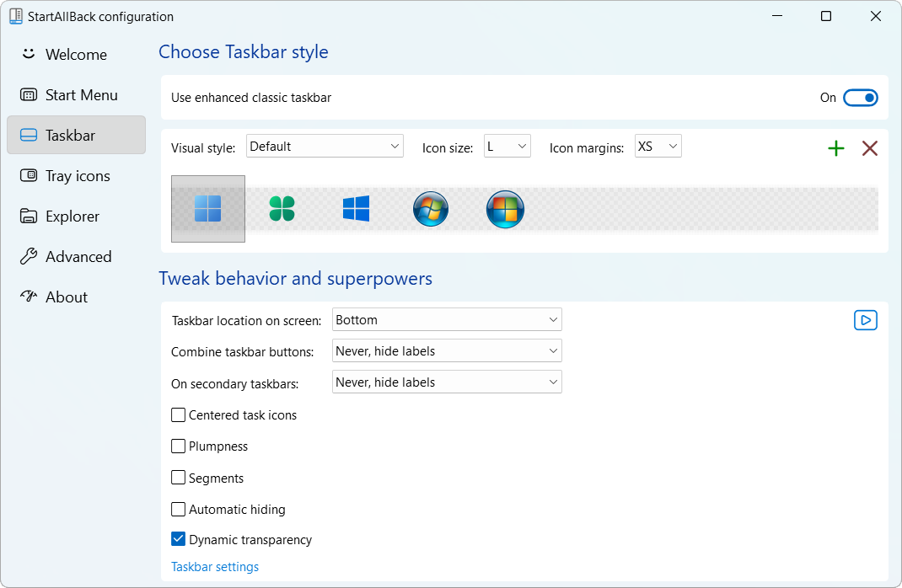The height and width of the screenshot is (588, 902).
Task: Maximize the StartAllBack configuration window
Action: pyautogui.click(x=826, y=16)
